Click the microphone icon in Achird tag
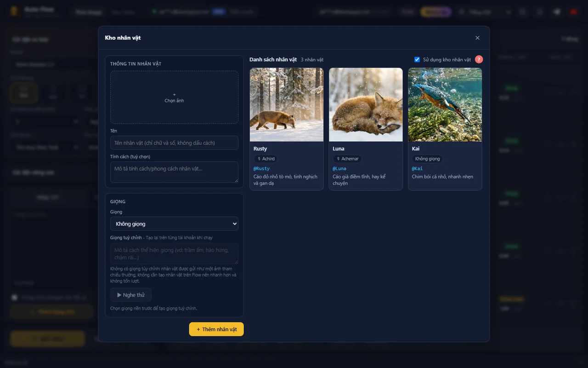This screenshot has width=588, height=368. pos(259,159)
